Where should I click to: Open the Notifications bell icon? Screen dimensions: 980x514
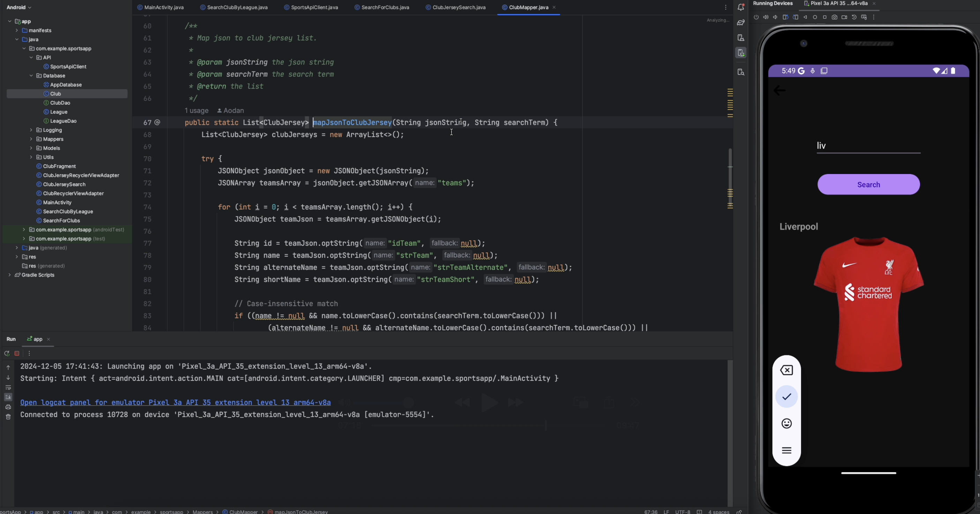tap(741, 7)
